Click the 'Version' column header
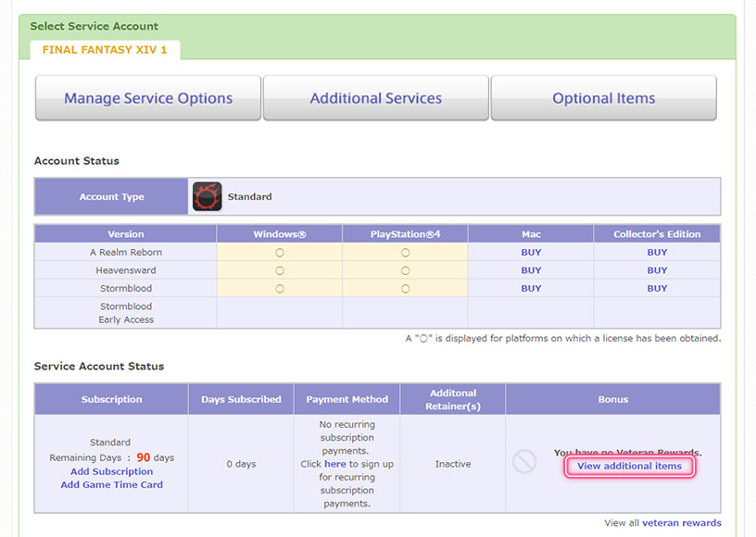 [126, 234]
